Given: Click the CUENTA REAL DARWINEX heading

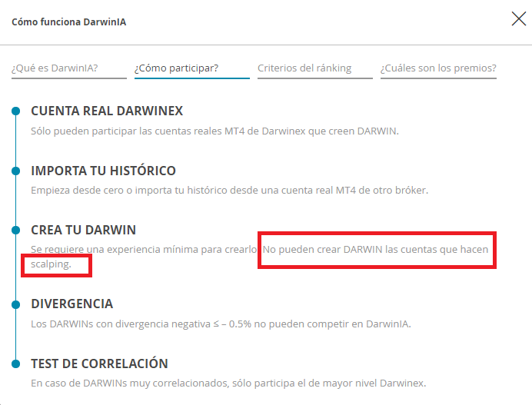Looking at the screenshot, I should tap(107, 111).
